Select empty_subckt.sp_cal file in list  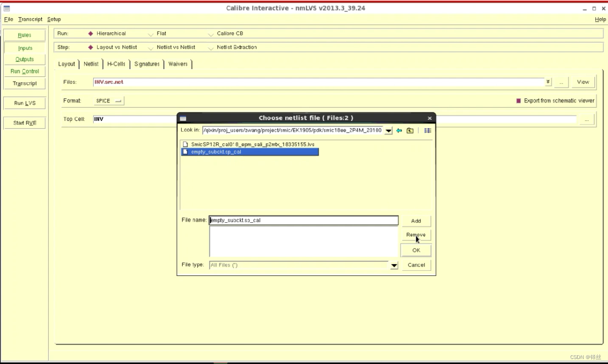coord(250,152)
